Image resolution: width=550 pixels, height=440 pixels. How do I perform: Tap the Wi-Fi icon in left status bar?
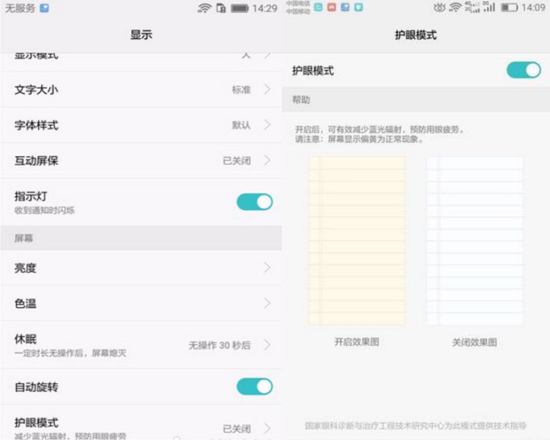[204, 8]
